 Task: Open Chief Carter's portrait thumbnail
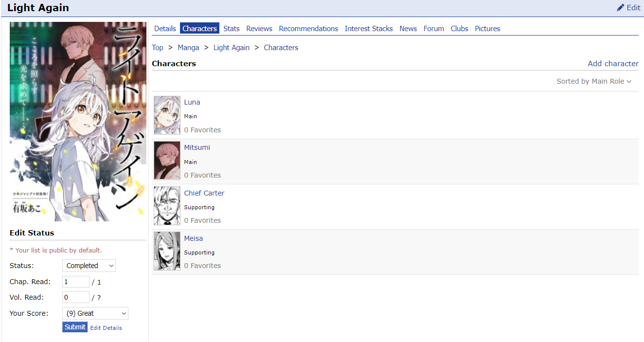(x=167, y=206)
